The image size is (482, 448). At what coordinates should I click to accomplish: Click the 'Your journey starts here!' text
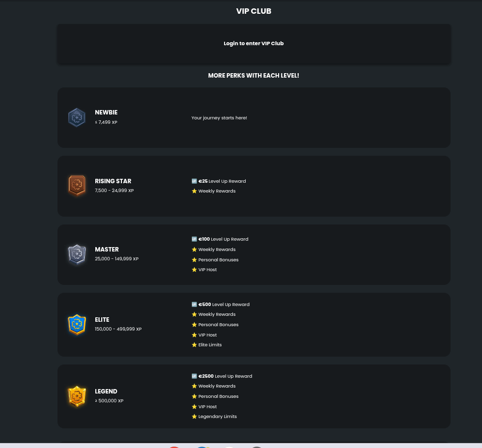tap(219, 118)
